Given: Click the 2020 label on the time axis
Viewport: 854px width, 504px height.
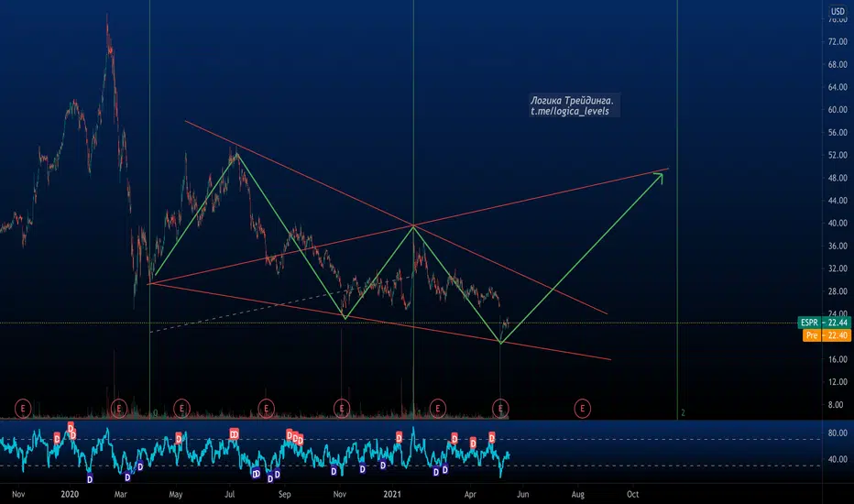Looking at the screenshot, I should click(70, 494).
